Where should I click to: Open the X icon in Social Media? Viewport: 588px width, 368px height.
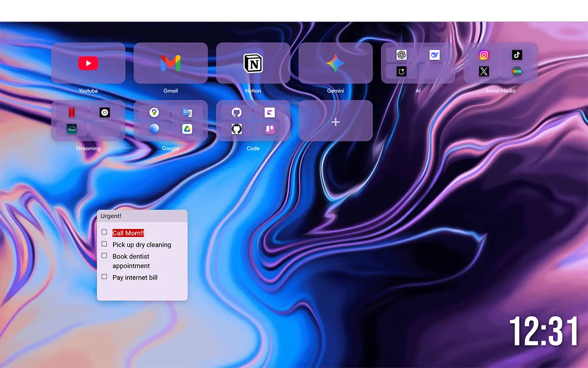click(484, 71)
